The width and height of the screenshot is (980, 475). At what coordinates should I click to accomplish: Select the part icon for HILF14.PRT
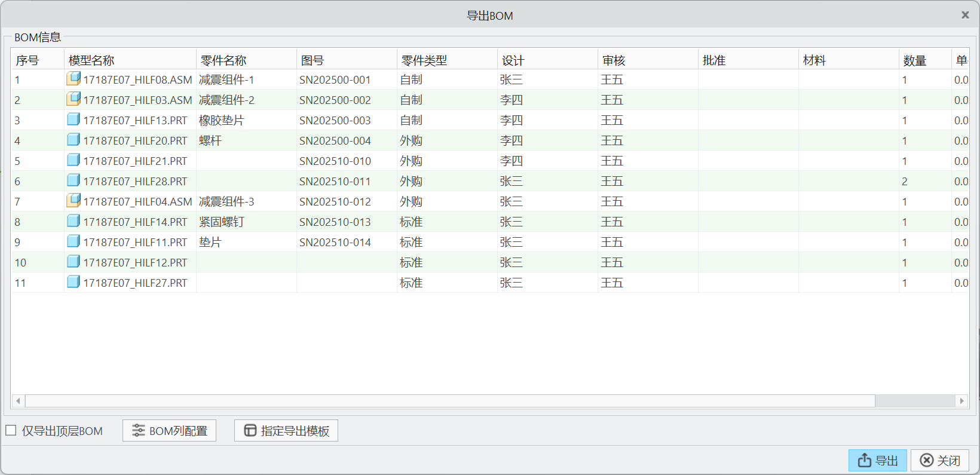pos(73,221)
